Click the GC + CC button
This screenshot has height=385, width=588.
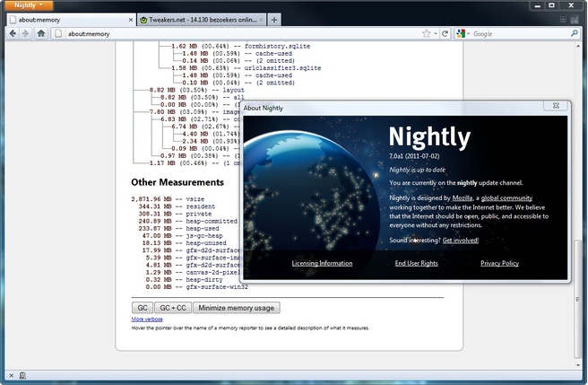pos(173,308)
